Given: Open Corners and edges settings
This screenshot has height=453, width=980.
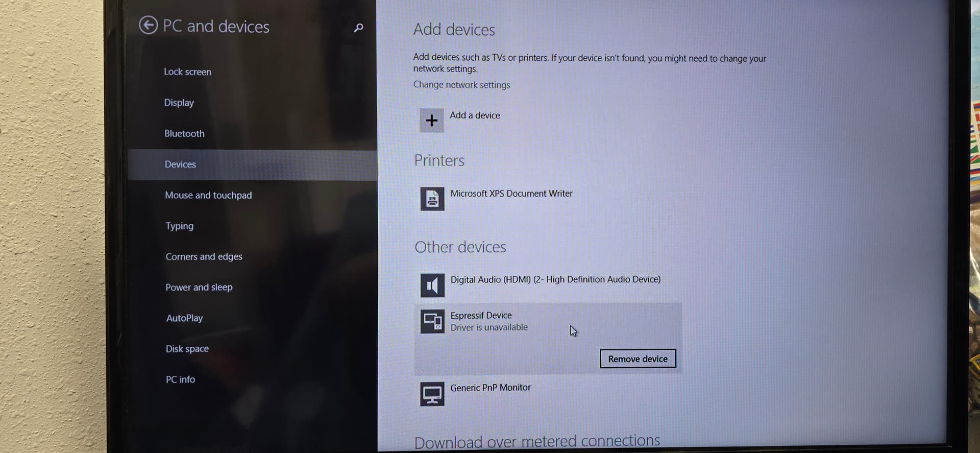Looking at the screenshot, I should (x=204, y=256).
